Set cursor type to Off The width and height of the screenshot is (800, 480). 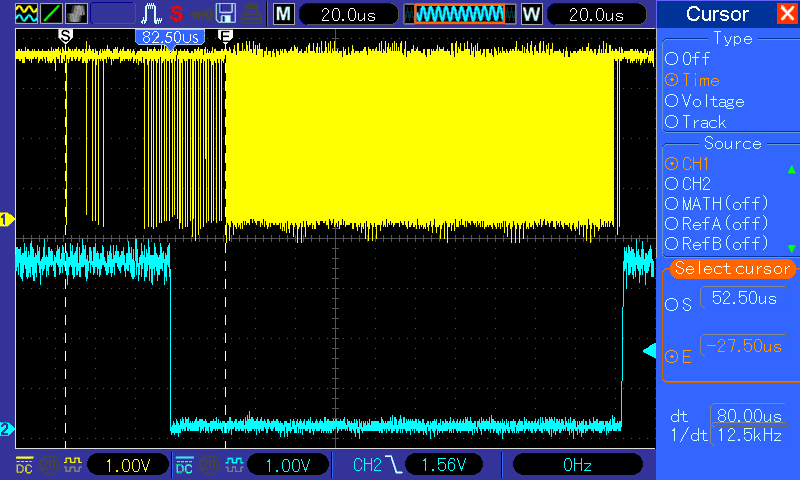pyautogui.click(x=687, y=59)
